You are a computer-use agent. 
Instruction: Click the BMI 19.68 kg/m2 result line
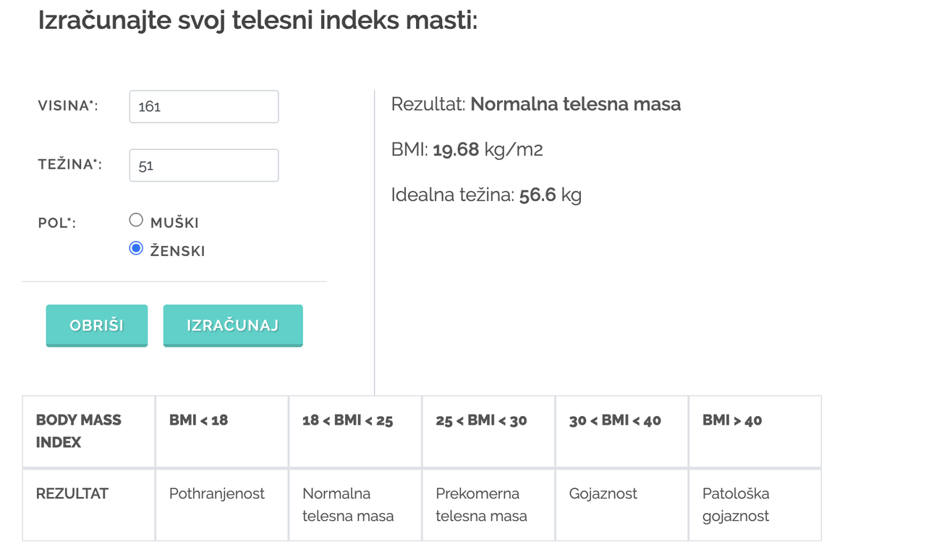click(x=467, y=150)
